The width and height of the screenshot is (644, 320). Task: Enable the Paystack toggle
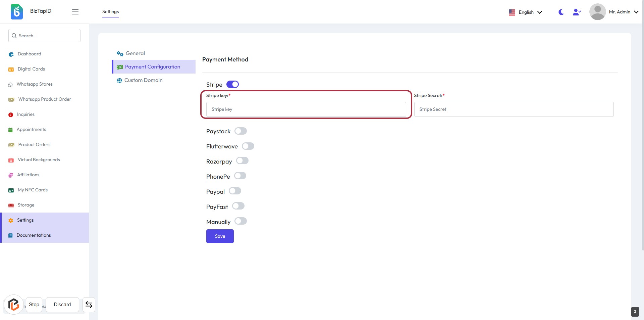tap(240, 131)
